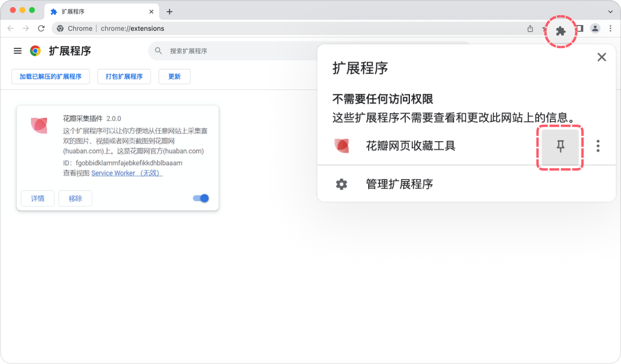Image resolution: width=621 pixels, height=364 pixels.
Task: Click 移除 to remove 花瓣采集插件
Action: pyautogui.click(x=75, y=199)
